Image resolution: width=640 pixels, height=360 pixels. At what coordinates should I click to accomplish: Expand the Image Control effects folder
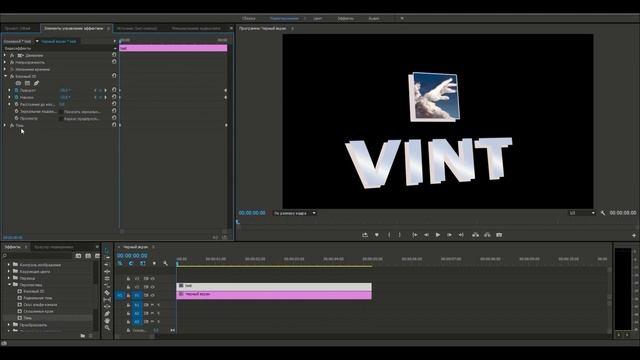click(x=9, y=264)
